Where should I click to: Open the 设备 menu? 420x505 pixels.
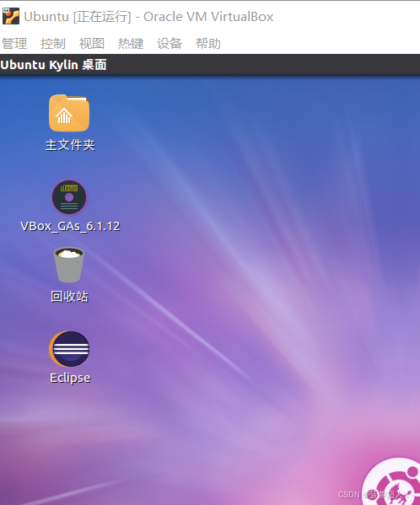click(170, 44)
